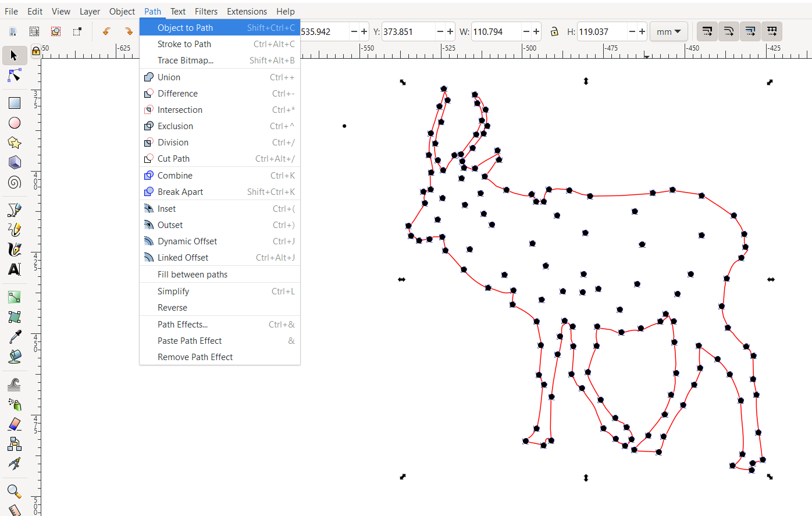Increase the W width value

(536, 31)
